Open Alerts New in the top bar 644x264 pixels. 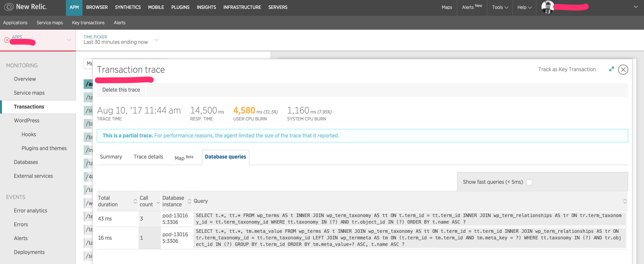(x=472, y=7)
